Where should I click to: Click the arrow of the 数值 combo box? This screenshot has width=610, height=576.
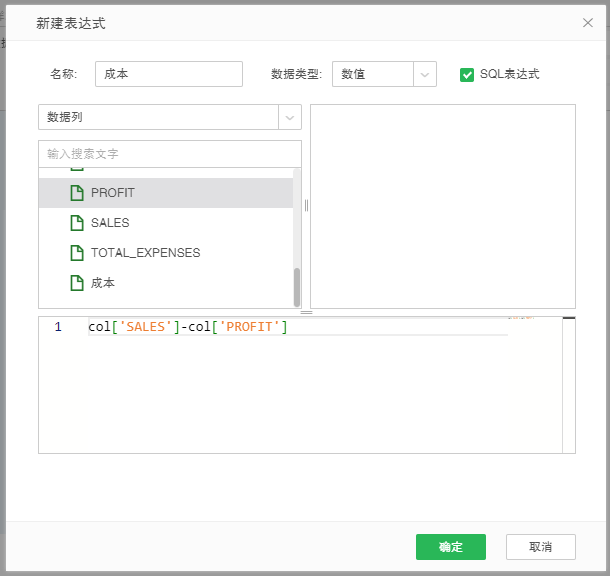(x=425, y=74)
